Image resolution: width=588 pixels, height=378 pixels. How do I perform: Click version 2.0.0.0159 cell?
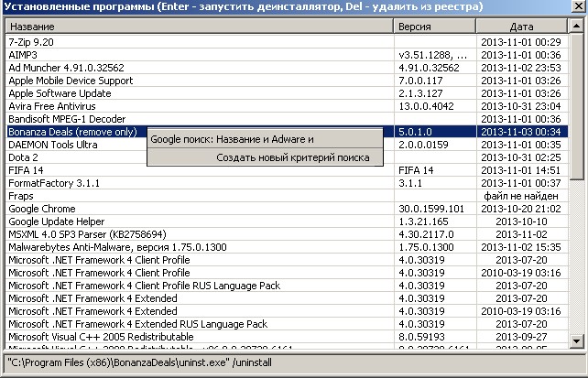[x=435, y=145]
